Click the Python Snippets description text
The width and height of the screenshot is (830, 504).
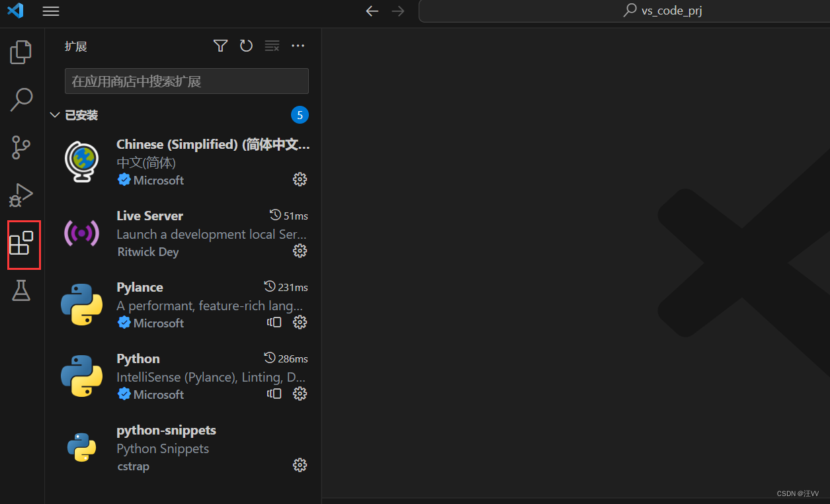pos(163,448)
